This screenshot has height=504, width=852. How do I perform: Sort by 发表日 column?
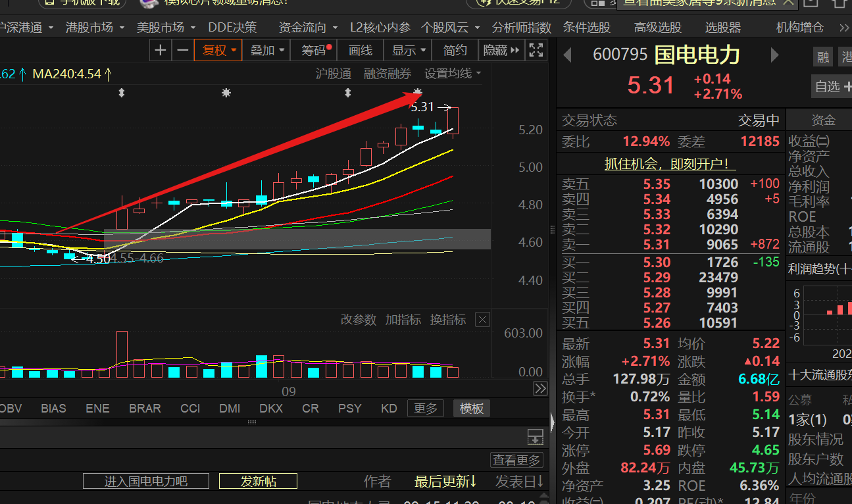click(519, 482)
